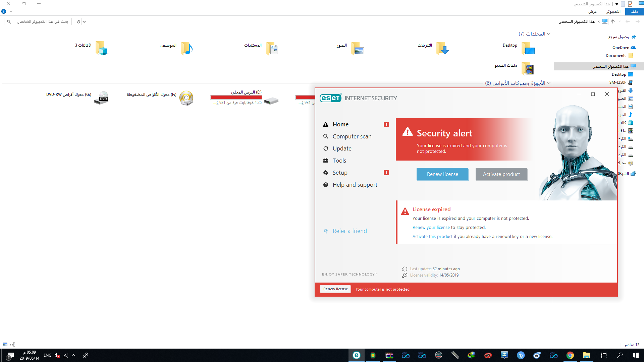Image resolution: width=644 pixels, height=362 pixels.
Task: Click the License expired warning icon
Action: tap(405, 211)
